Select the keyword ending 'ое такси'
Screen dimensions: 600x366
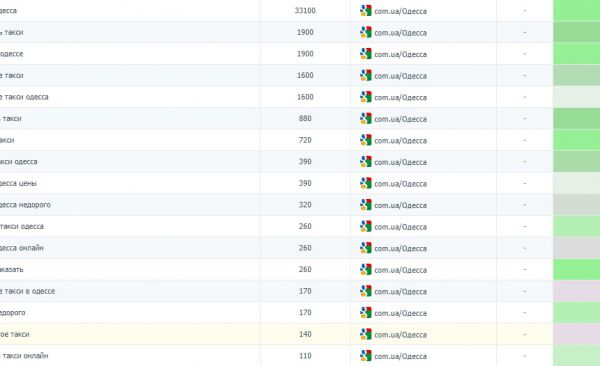(15, 334)
